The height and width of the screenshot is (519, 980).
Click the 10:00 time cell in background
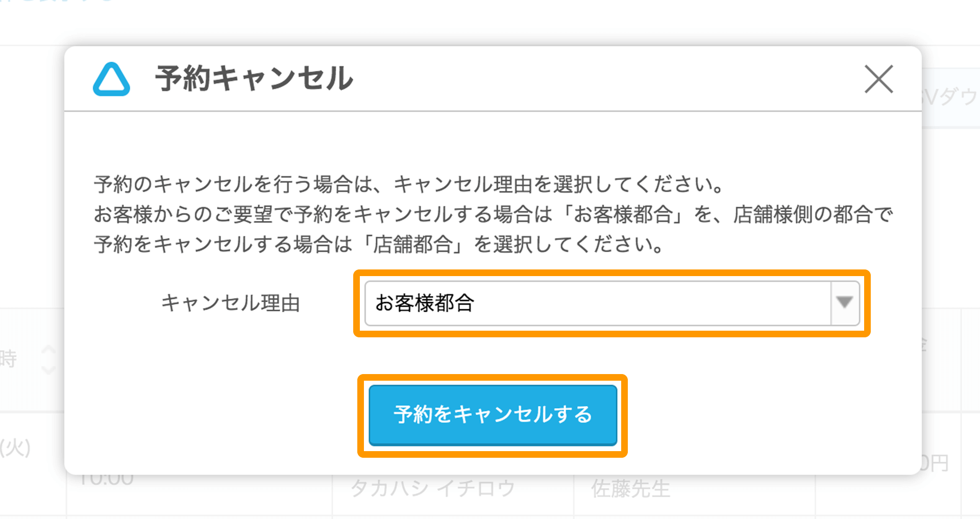(106, 481)
